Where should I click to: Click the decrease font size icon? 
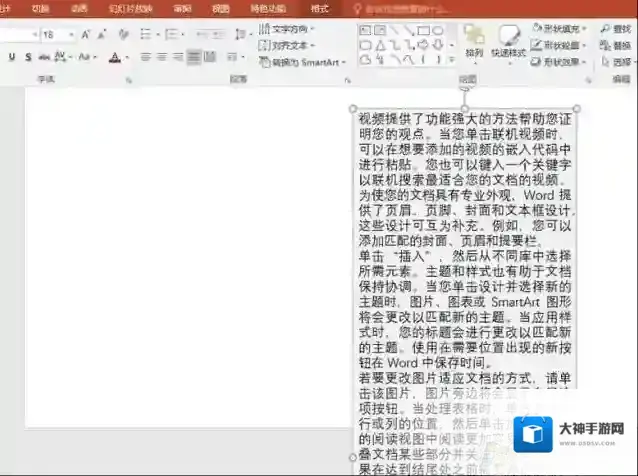coord(103,34)
